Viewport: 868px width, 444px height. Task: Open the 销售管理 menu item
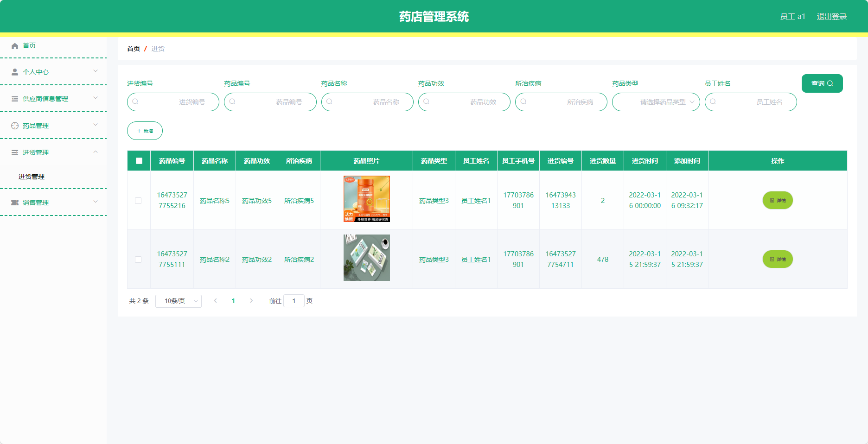pyautogui.click(x=53, y=203)
